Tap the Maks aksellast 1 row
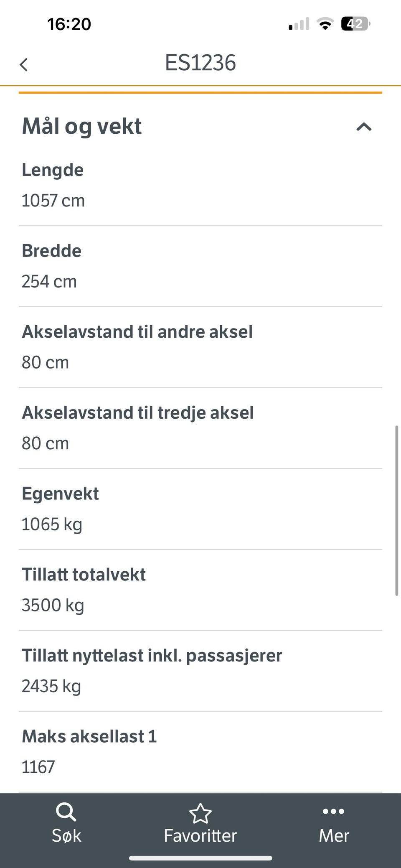The width and height of the screenshot is (401, 868). (200, 752)
